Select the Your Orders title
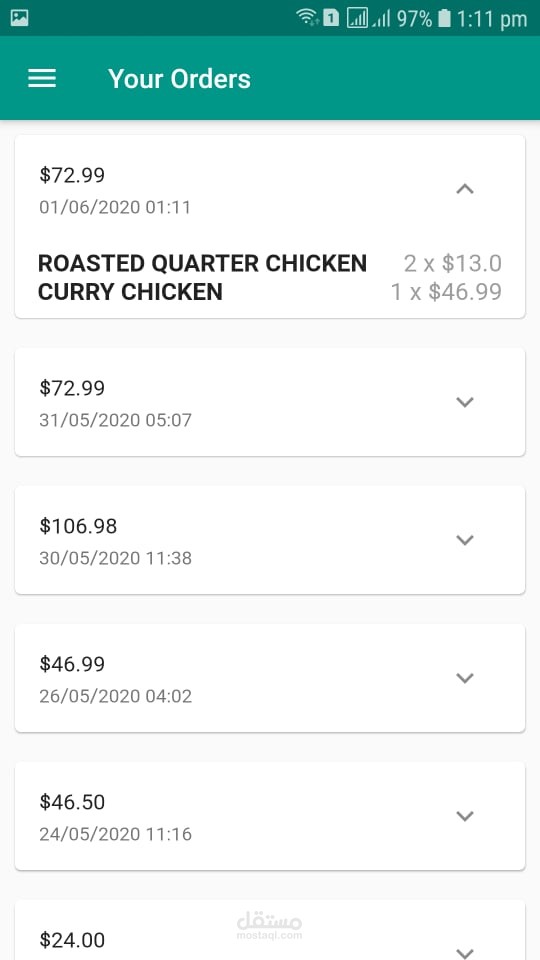The width and height of the screenshot is (540, 960). point(179,79)
